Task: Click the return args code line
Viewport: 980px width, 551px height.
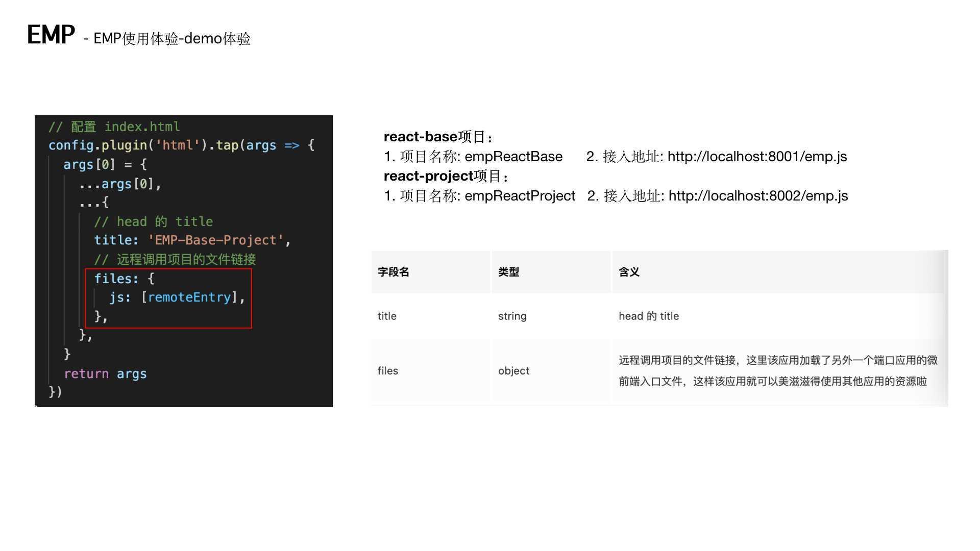Action: (x=105, y=373)
